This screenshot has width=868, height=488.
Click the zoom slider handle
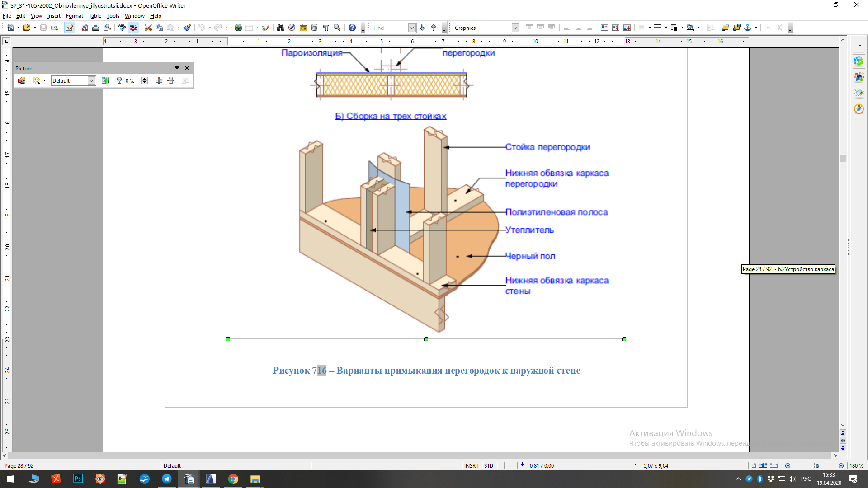pyautogui.click(x=817, y=465)
